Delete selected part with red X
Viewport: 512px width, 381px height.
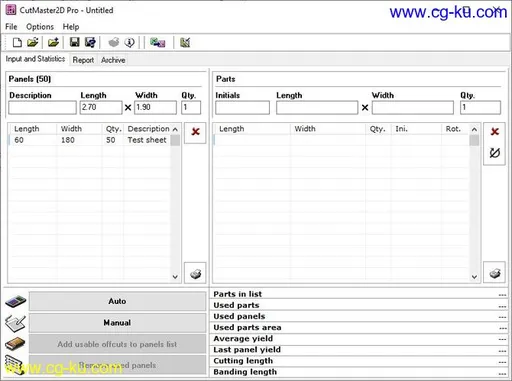tap(495, 132)
